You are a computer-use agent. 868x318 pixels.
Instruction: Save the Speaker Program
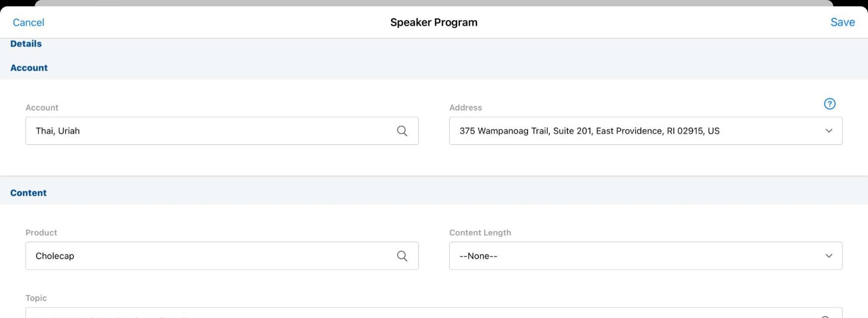(842, 23)
